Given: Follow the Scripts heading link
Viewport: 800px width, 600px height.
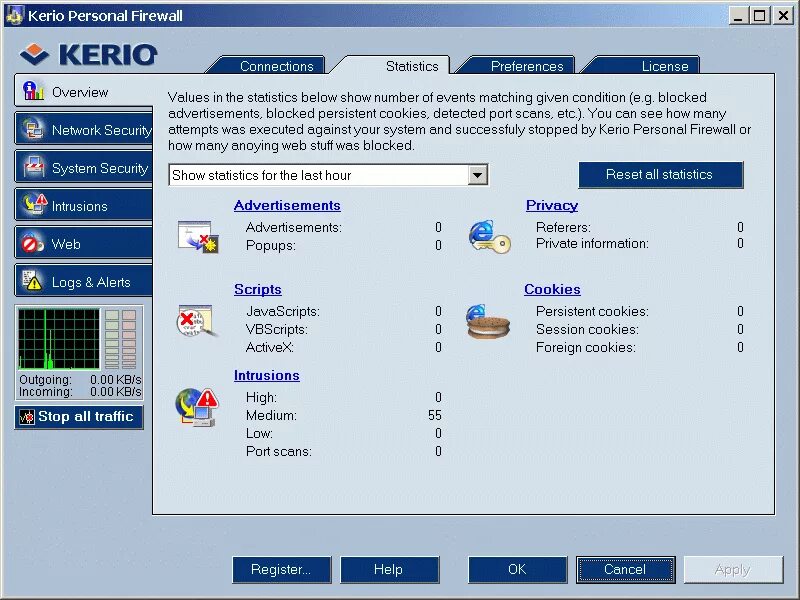Looking at the screenshot, I should pyautogui.click(x=258, y=289).
